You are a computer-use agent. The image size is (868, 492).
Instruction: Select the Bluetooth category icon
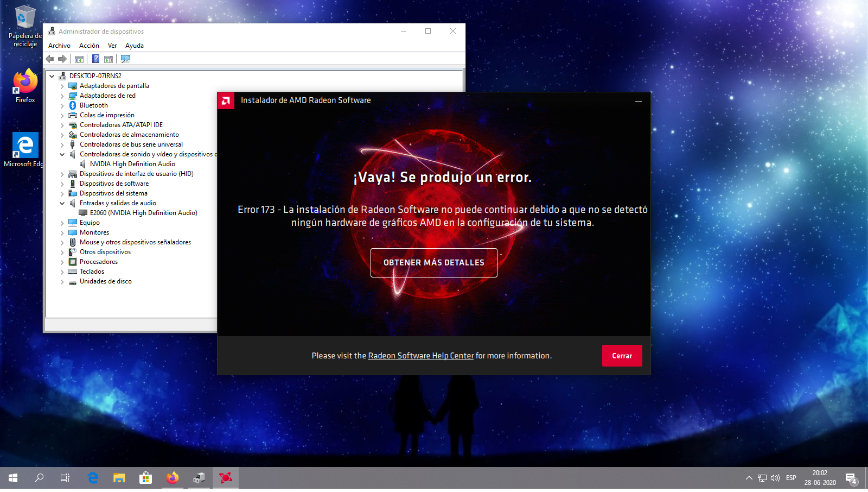click(73, 105)
